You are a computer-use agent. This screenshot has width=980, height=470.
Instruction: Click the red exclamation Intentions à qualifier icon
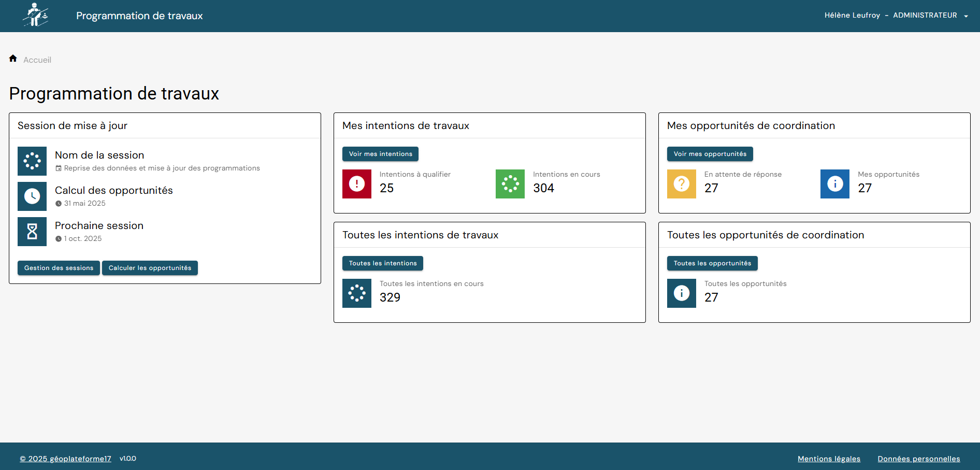pos(356,184)
